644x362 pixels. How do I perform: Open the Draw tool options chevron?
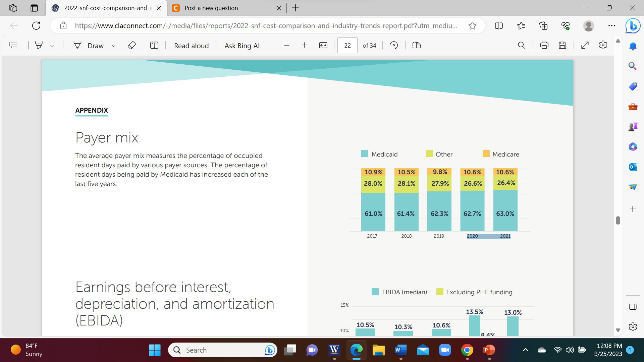[x=114, y=46]
